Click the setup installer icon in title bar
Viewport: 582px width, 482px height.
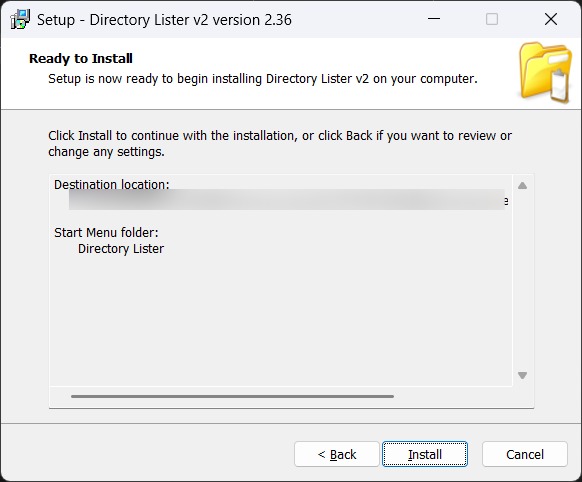(20, 19)
